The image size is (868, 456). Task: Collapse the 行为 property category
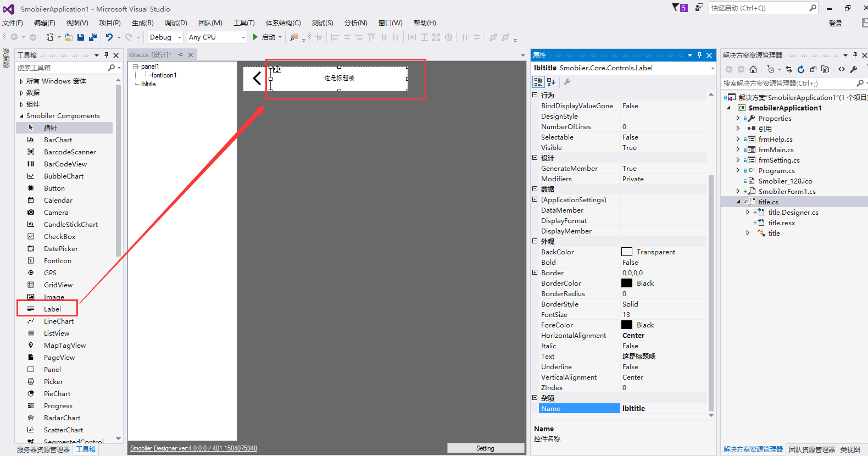pos(535,95)
